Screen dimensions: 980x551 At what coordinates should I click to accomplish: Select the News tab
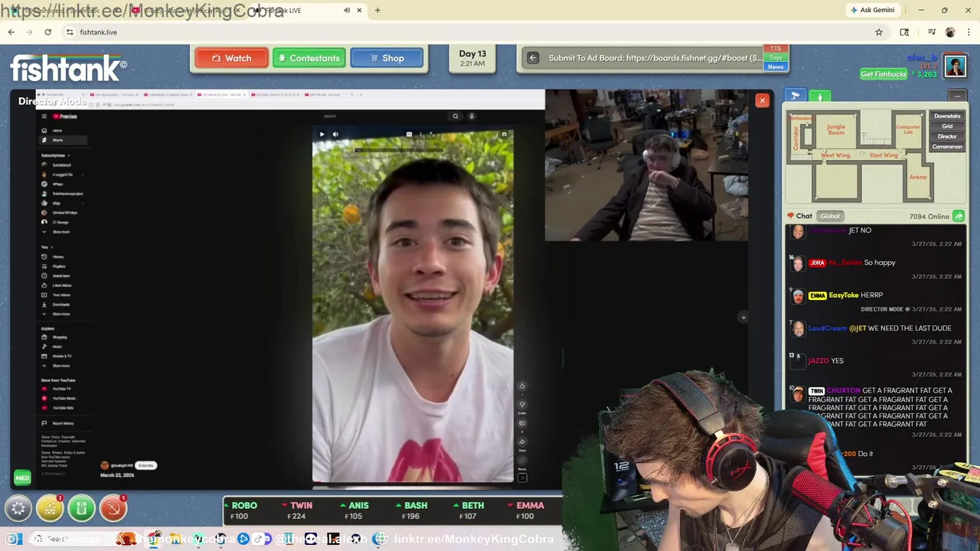pos(776,67)
